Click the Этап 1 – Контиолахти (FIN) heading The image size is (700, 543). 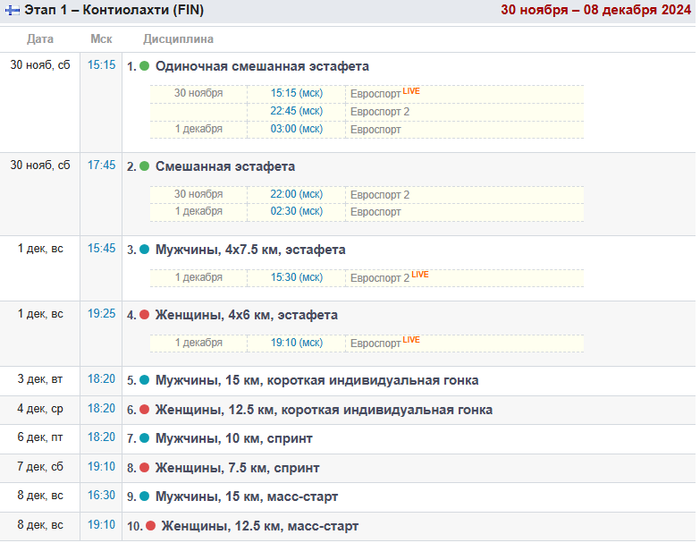coord(114,10)
